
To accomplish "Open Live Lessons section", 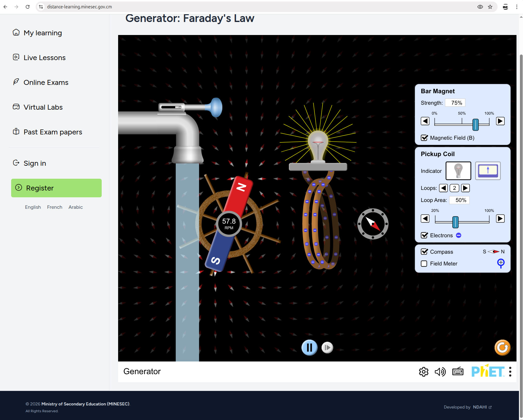I will (x=45, y=58).
